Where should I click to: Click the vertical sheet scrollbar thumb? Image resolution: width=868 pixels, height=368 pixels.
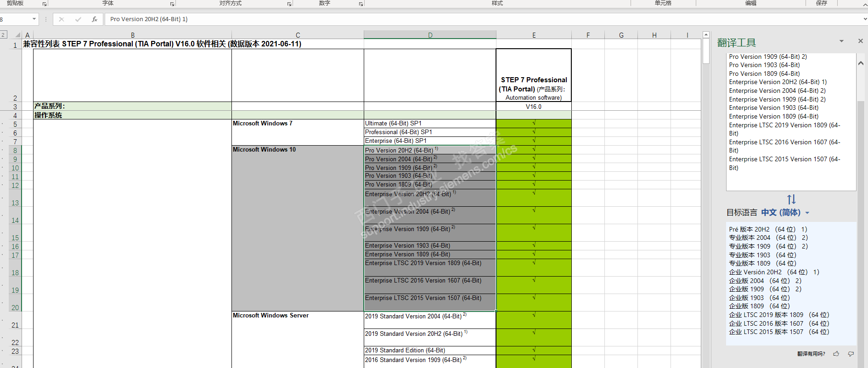[706, 51]
